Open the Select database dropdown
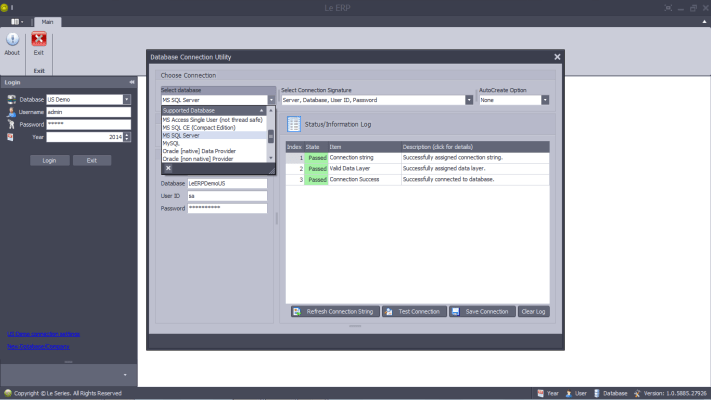 pyautogui.click(x=270, y=100)
